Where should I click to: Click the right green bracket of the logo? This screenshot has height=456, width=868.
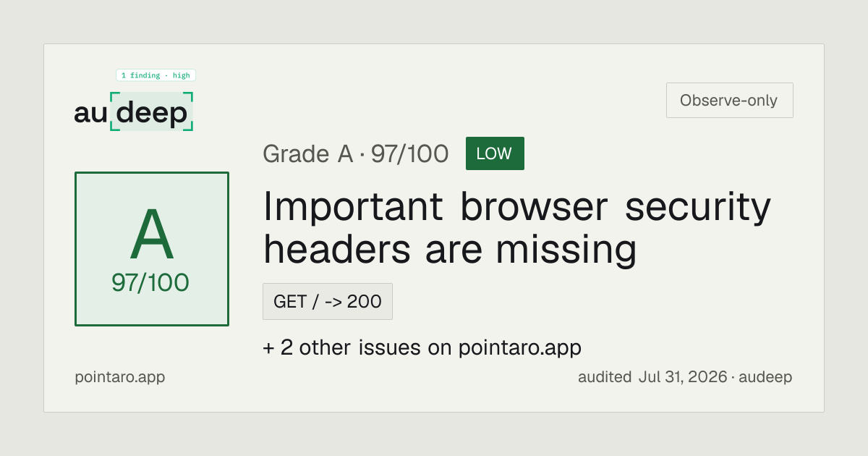(x=189, y=111)
